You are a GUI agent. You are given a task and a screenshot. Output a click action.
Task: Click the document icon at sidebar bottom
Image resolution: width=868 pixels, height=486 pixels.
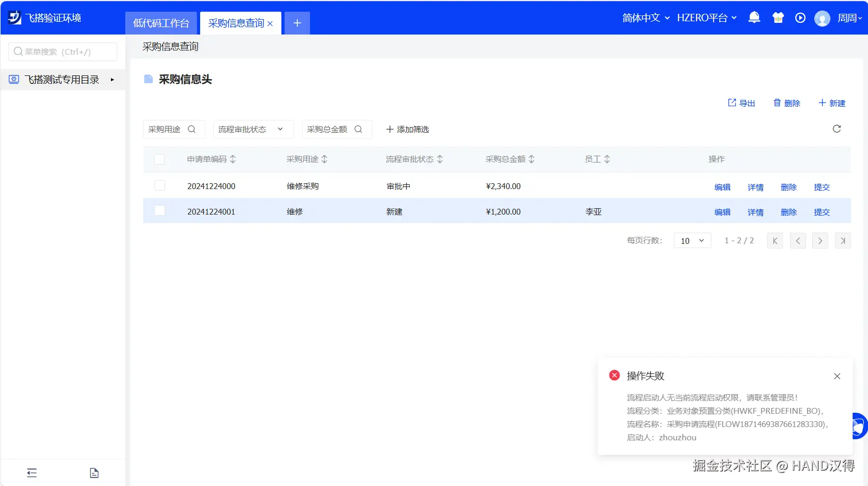coord(94,473)
